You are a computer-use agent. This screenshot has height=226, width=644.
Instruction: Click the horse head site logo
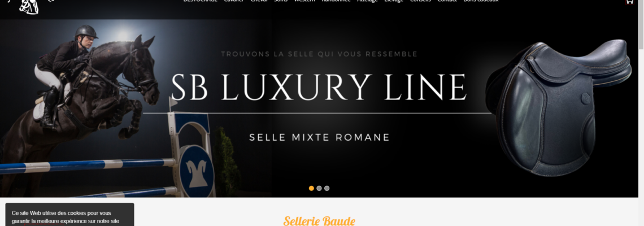pos(29,7)
